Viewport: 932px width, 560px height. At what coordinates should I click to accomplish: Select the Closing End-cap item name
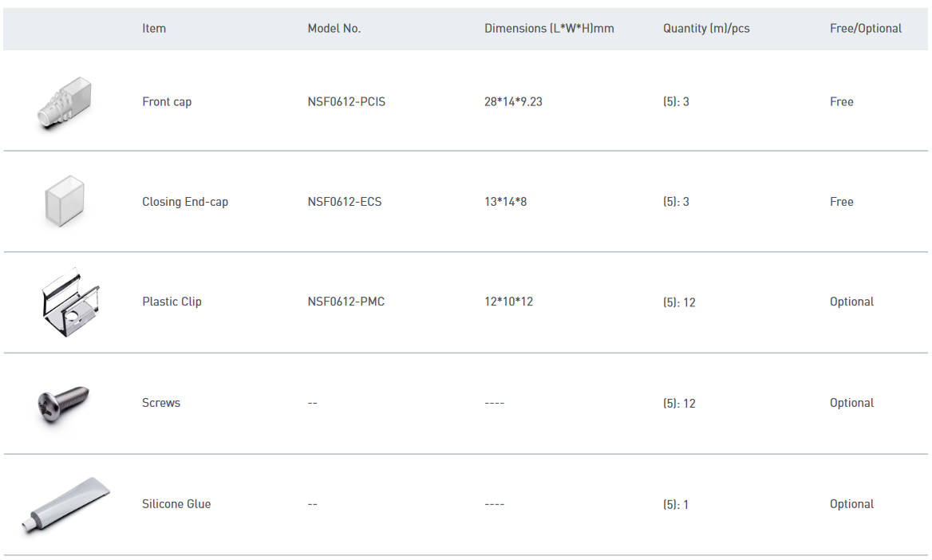tap(185, 202)
